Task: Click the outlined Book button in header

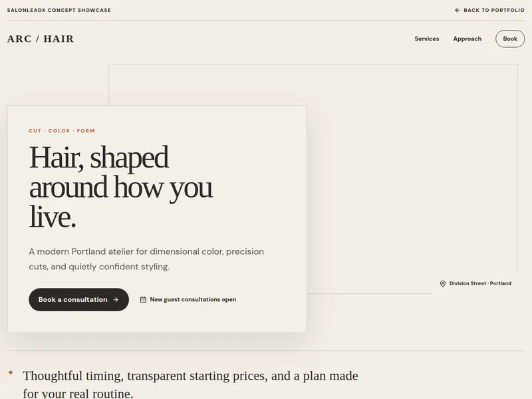Action: [510, 39]
